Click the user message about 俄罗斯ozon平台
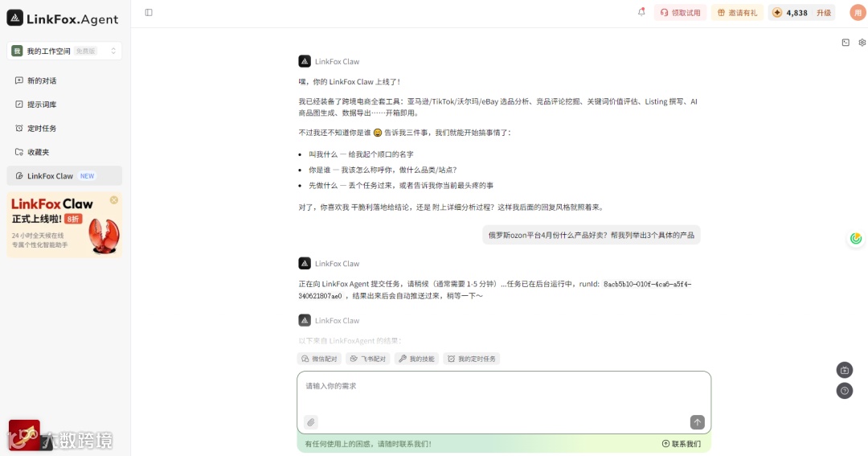 point(591,235)
